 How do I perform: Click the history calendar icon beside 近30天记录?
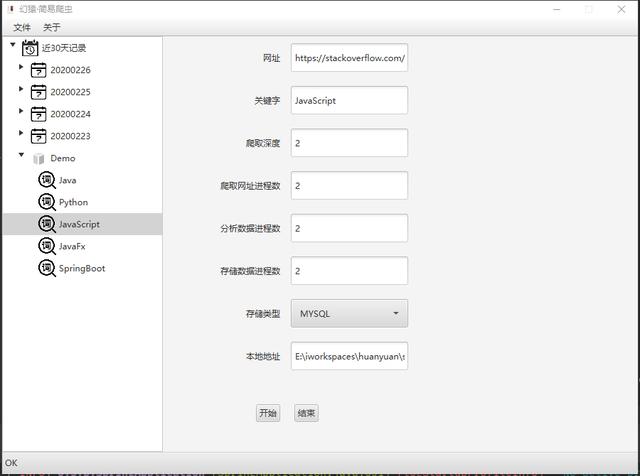30,48
